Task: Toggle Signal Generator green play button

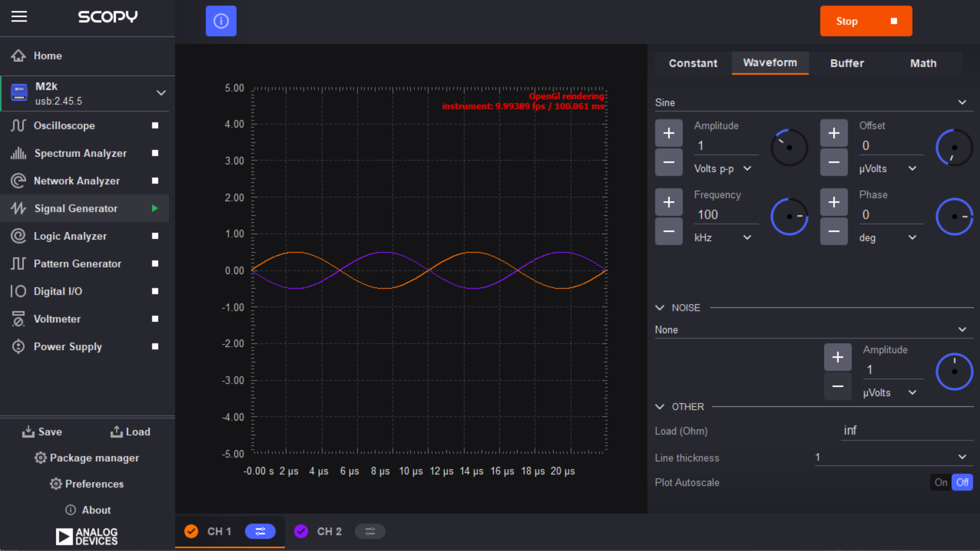Action: pyautogui.click(x=155, y=208)
